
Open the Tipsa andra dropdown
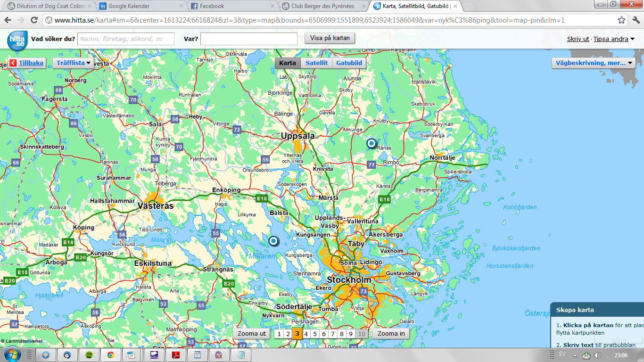(x=614, y=39)
